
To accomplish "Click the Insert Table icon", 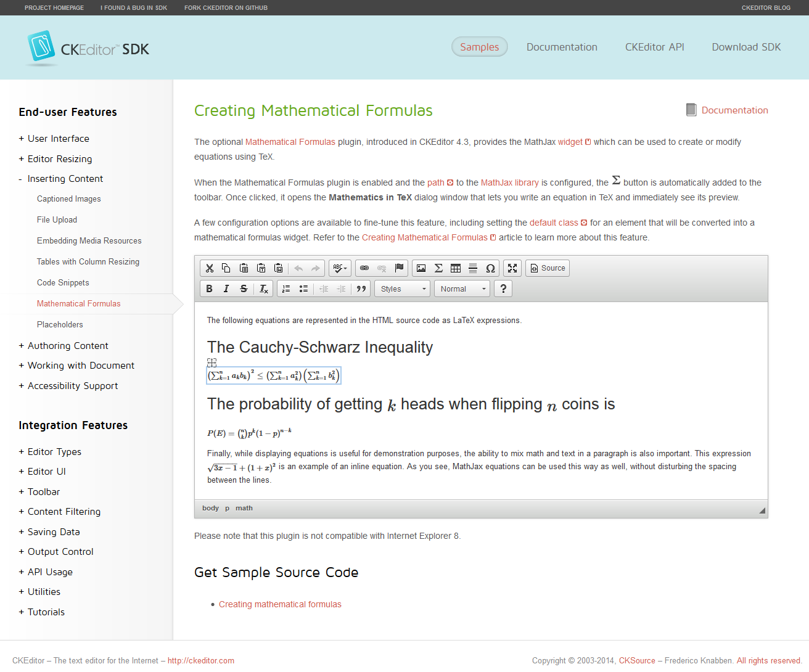I will coord(456,268).
